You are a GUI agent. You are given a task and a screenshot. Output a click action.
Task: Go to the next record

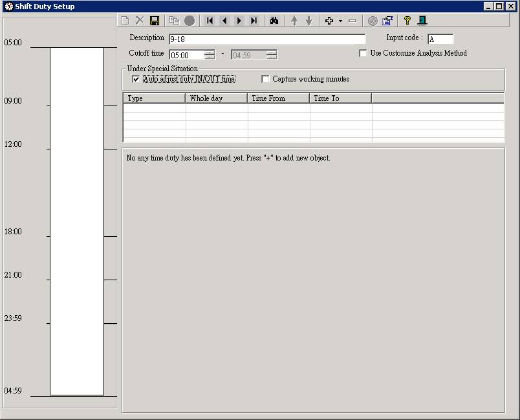[x=239, y=21]
